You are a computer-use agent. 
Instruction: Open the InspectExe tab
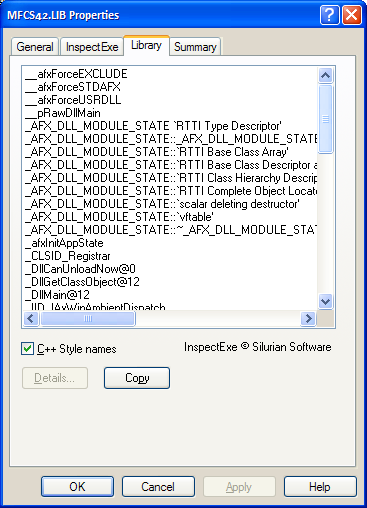92,47
